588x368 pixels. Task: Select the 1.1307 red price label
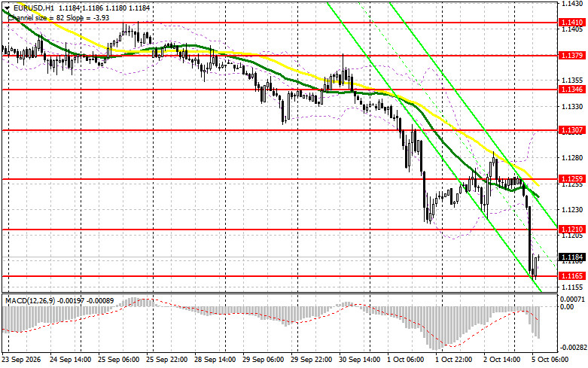coord(572,130)
